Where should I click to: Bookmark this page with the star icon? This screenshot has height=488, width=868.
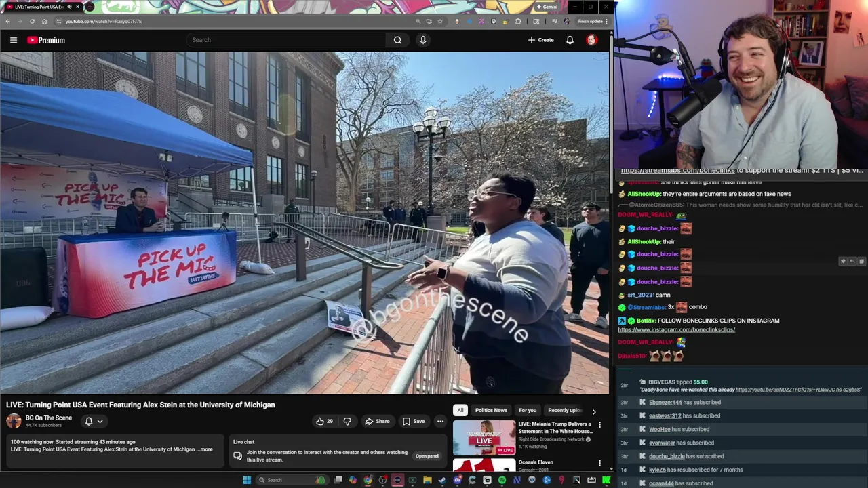click(440, 21)
